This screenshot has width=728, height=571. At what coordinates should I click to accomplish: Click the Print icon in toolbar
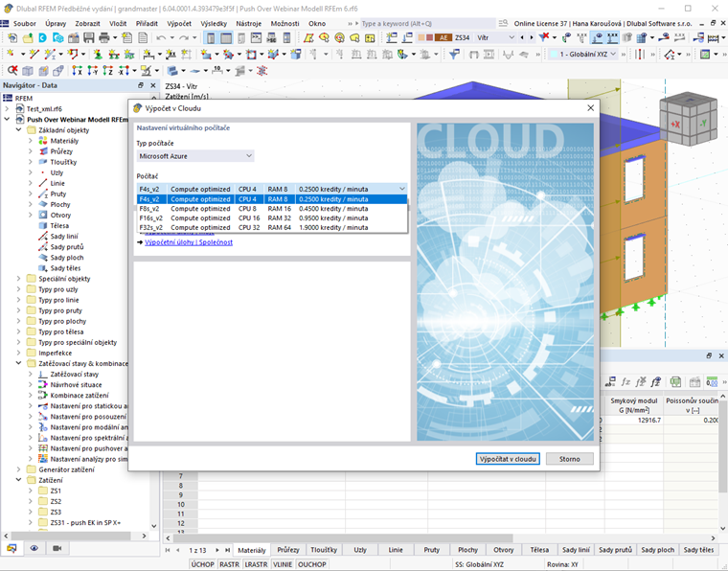tap(104, 38)
